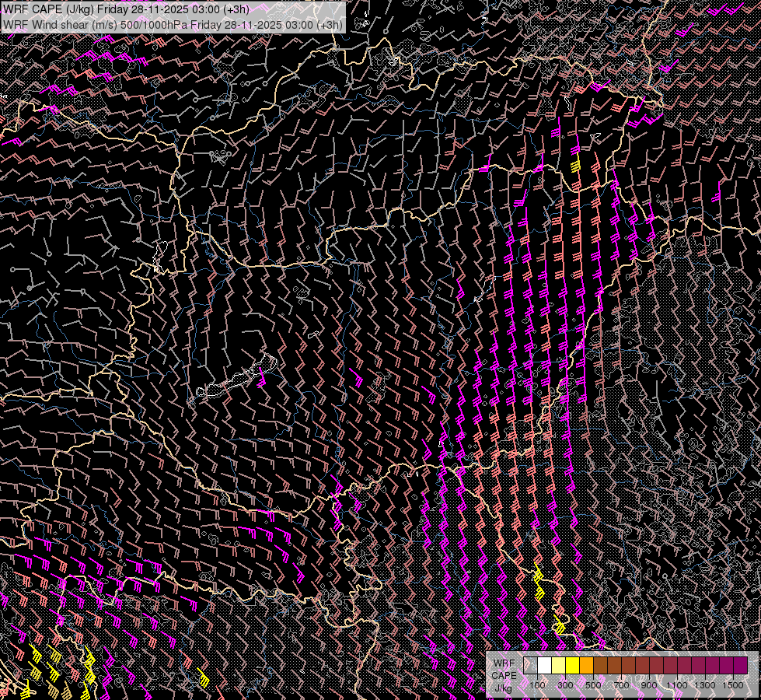Click the transparent first swatch of the legend
Screen dimensions: 761x700
click(x=530, y=666)
